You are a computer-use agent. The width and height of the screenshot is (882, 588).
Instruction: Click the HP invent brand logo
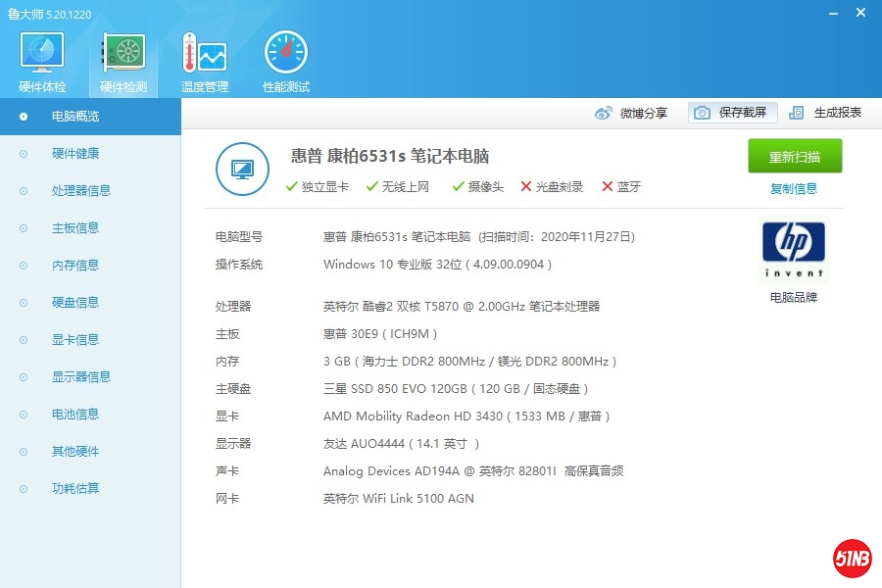793,250
